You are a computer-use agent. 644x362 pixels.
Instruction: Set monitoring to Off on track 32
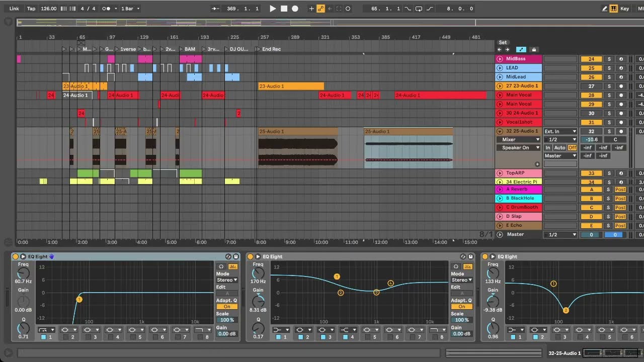pos(572,148)
